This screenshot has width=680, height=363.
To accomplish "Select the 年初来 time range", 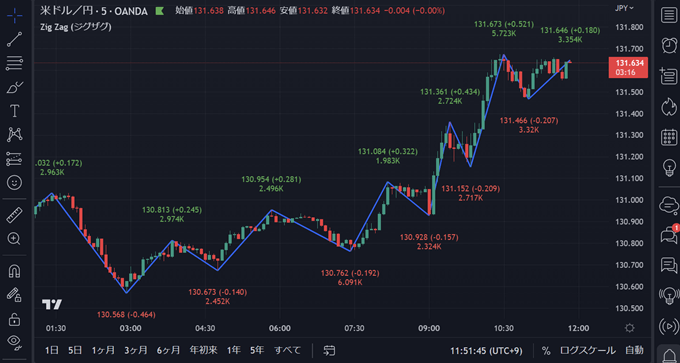I will click(203, 350).
